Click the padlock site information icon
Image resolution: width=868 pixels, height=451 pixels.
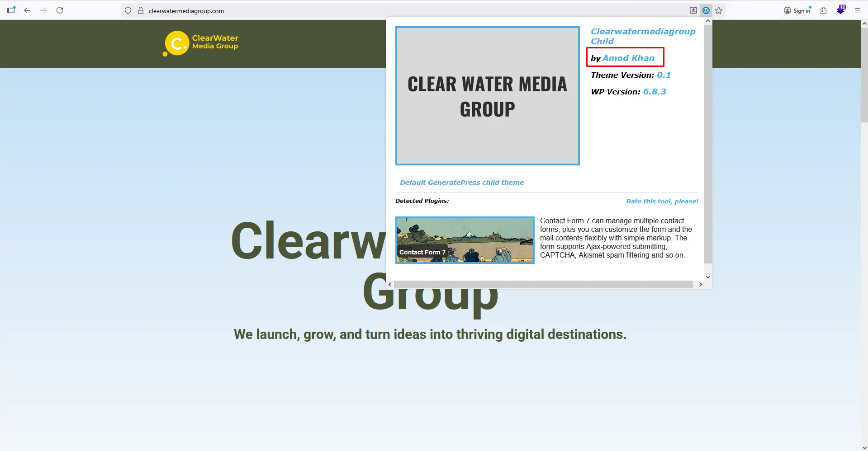[141, 10]
